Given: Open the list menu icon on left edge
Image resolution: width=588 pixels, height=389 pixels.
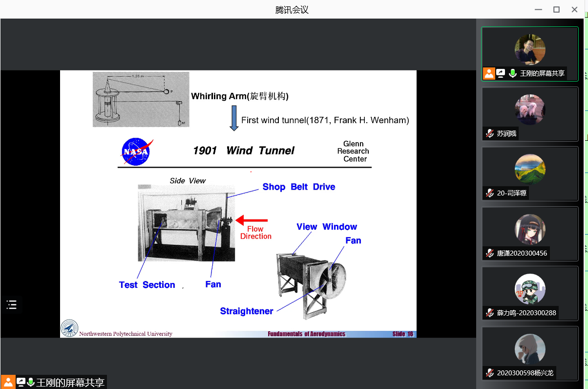Looking at the screenshot, I should 12,305.
